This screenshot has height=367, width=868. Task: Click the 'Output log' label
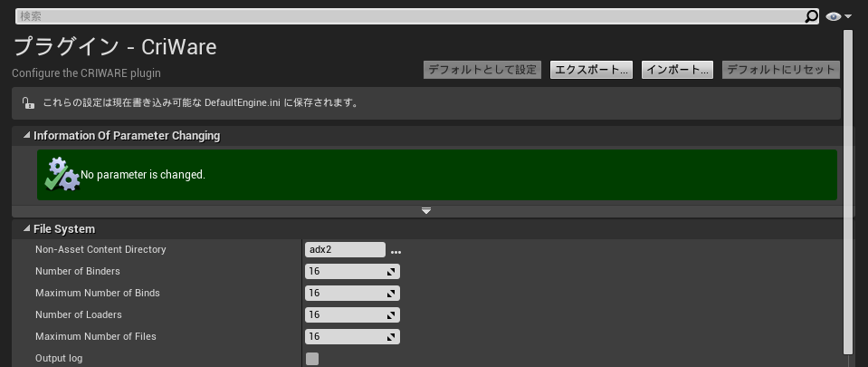pos(59,358)
